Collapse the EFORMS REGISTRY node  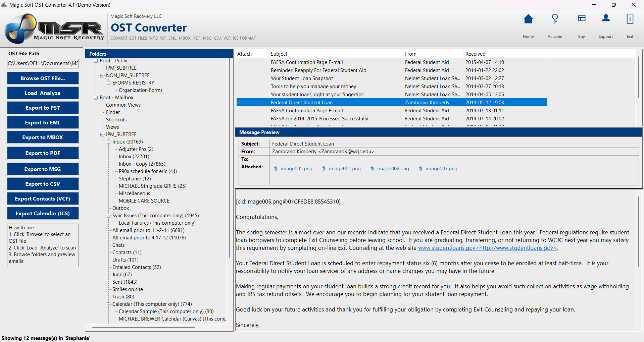coord(109,83)
